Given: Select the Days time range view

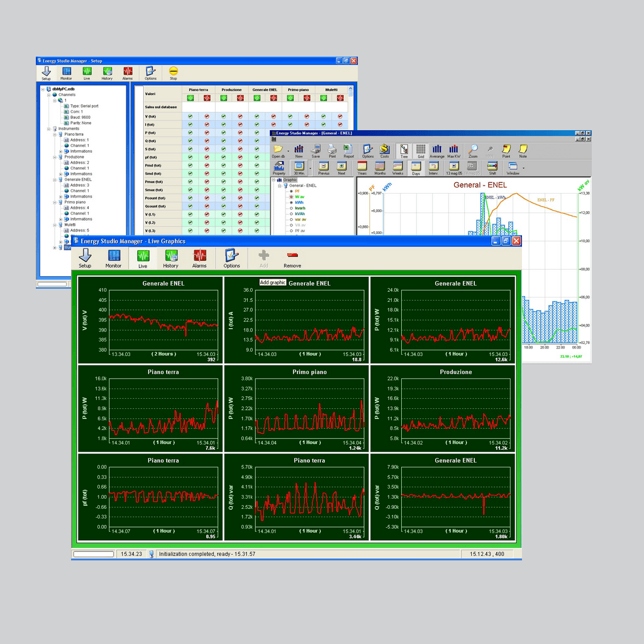Looking at the screenshot, I should point(415,167).
